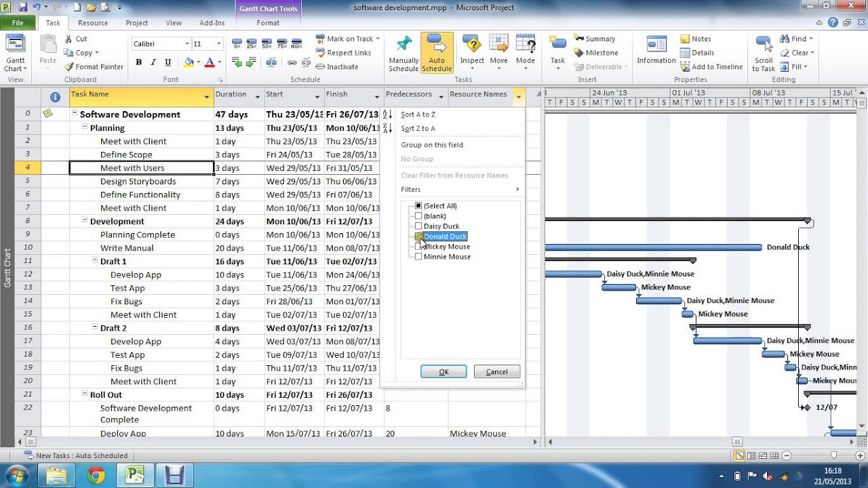Check the Mickey Mouse filter option

pyautogui.click(x=418, y=247)
